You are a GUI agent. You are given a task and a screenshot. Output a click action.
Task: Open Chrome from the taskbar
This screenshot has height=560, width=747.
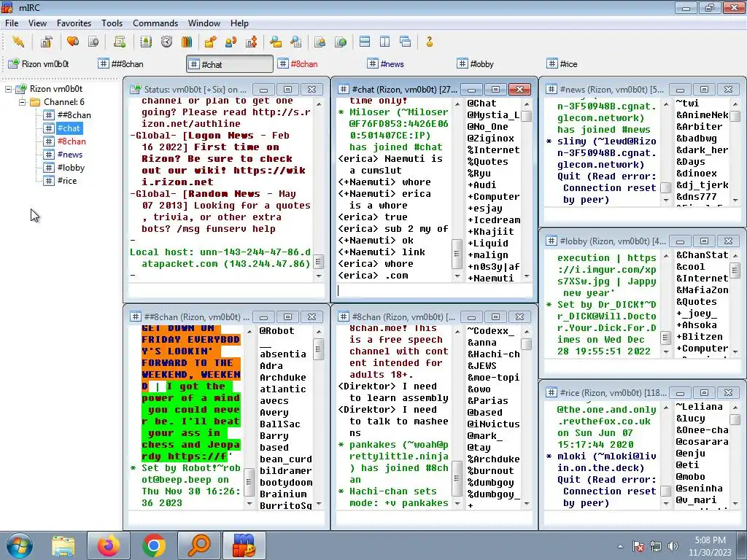click(x=153, y=545)
